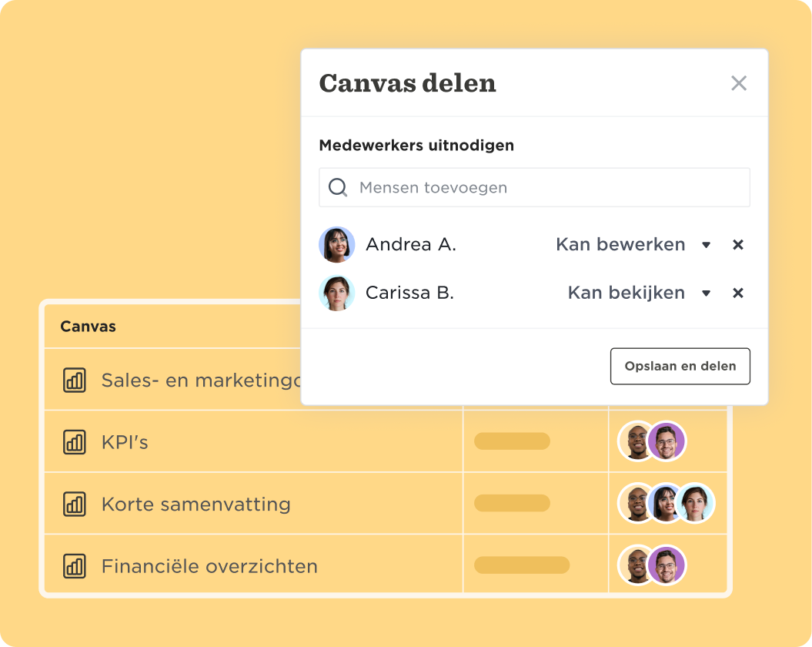
Task: Open the Sales- en marketing canvas
Action: [x=201, y=380]
